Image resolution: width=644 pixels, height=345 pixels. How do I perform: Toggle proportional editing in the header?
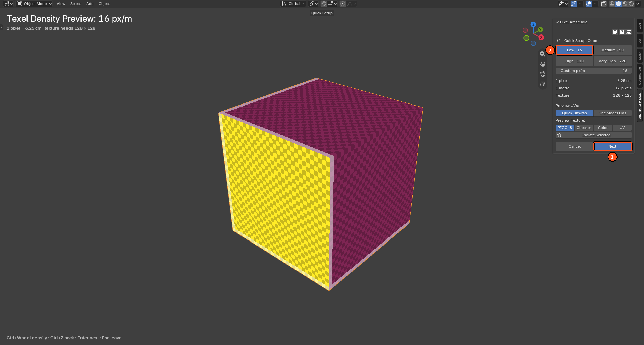pos(343,4)
